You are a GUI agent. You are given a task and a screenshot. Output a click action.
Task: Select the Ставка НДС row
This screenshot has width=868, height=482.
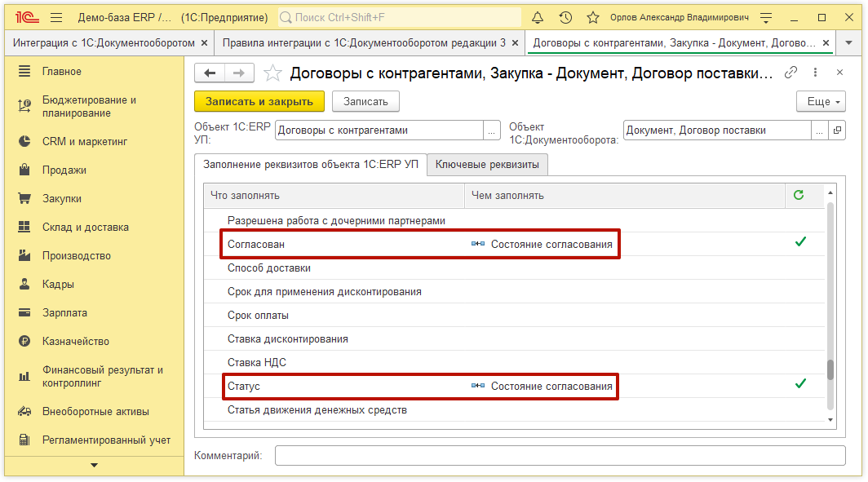click(x=514, y=362)
